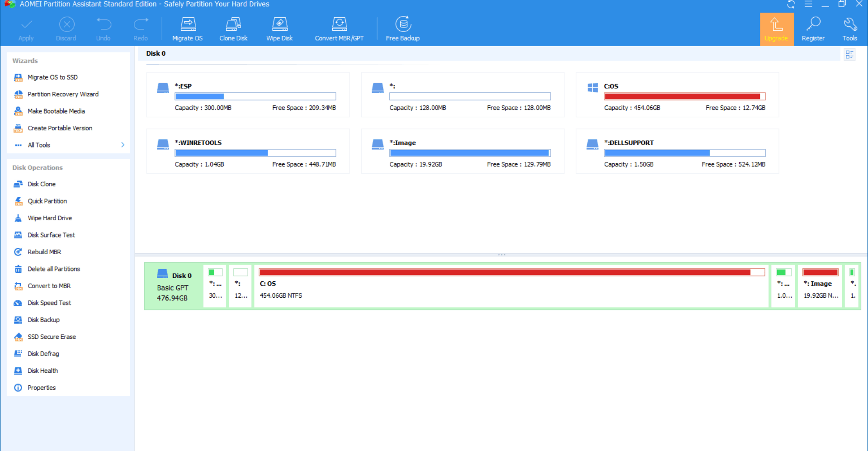The height and width of the screenshot is (451, 868).
Task: Click the orange Upgrade button
Action: tap(777, 29)
